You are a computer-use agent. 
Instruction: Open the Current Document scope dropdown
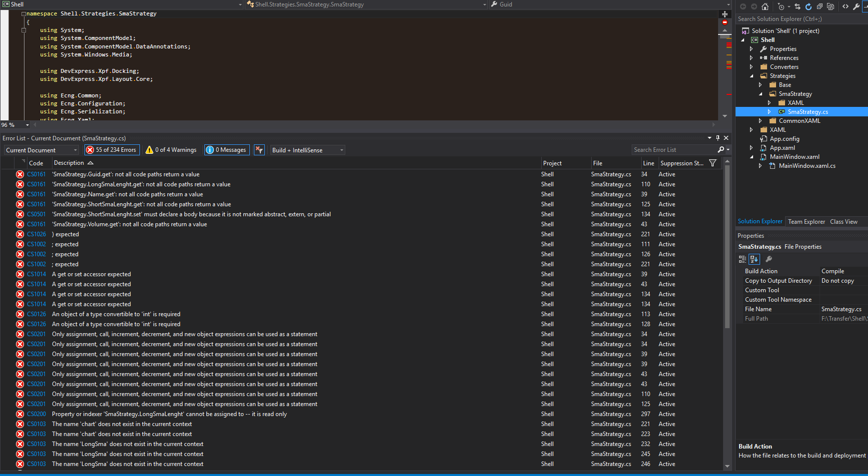tap(42, 150)
